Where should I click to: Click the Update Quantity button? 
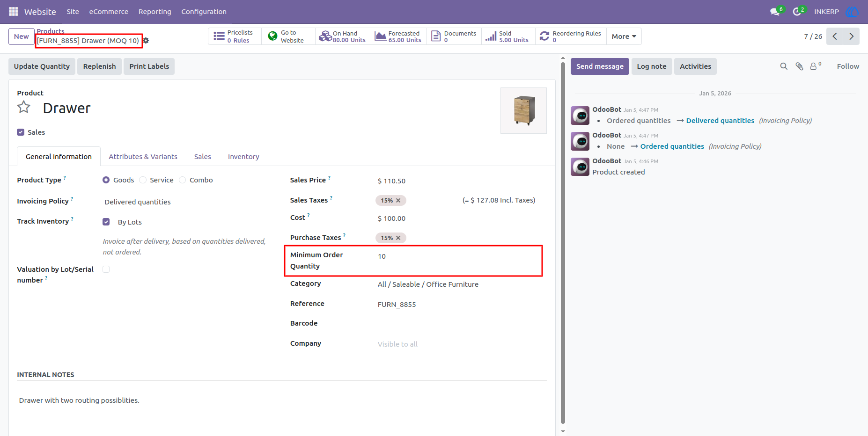tap(42, 66)
